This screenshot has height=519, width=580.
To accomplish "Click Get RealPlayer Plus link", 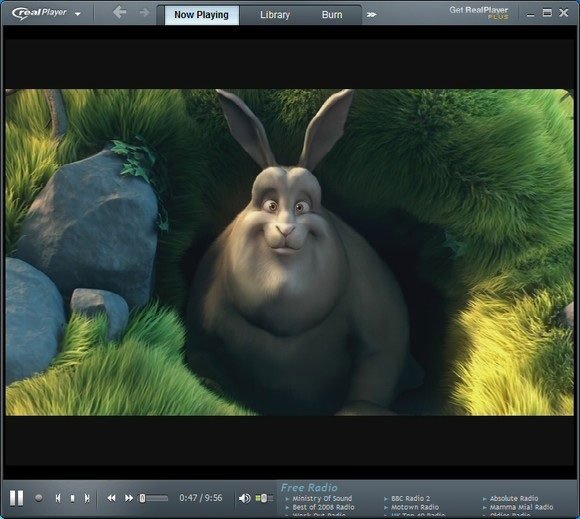I will click(x=479, y=13).
